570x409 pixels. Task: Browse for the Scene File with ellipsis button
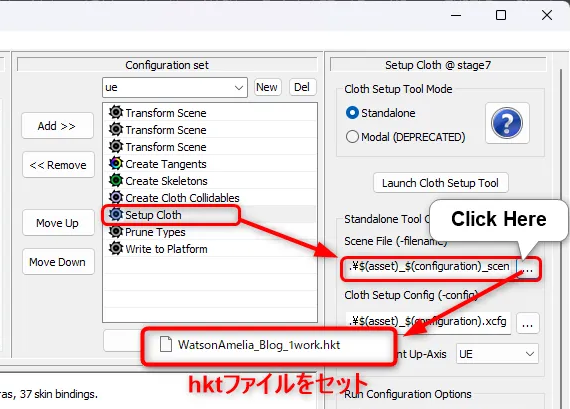coord(527,269)
